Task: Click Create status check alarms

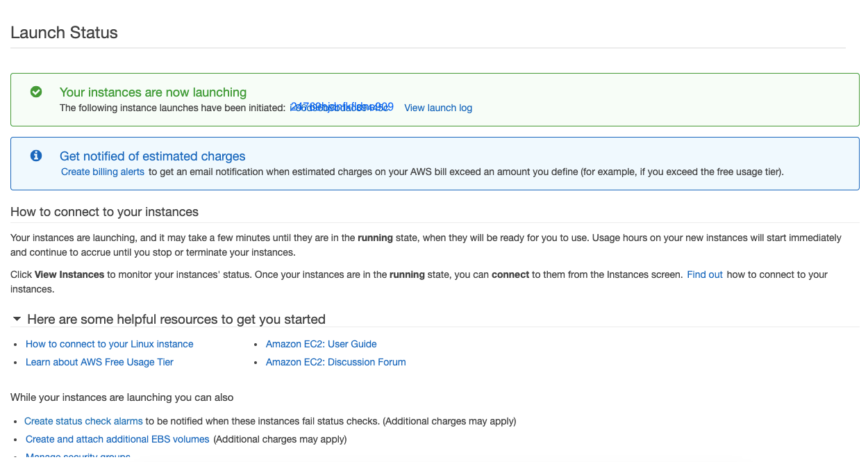Action: click(83, 421)
